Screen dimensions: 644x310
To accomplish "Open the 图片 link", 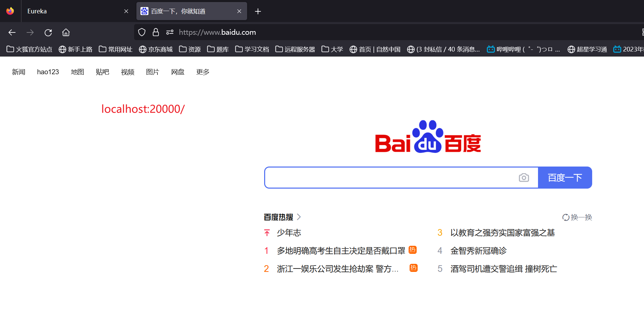I will 152,72.
